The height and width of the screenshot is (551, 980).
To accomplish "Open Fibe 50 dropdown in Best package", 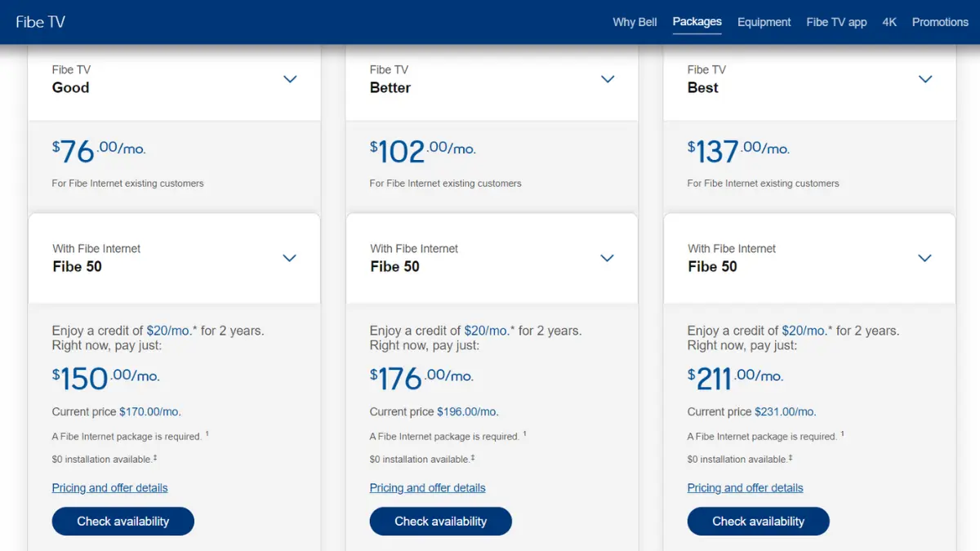I will [924, 258].
